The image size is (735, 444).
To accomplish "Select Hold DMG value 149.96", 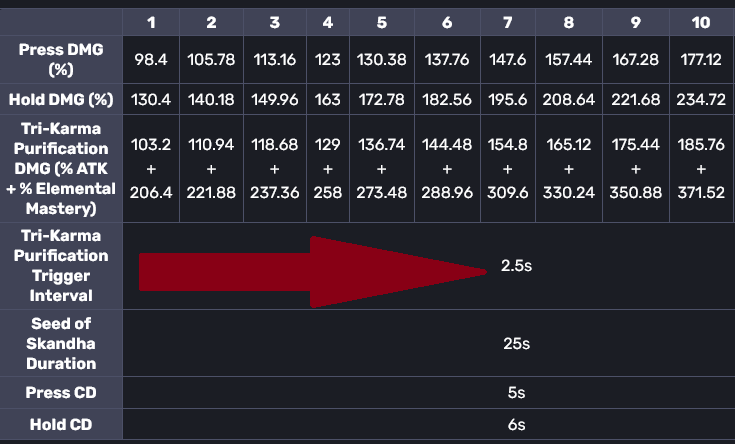I will [275, 99].
